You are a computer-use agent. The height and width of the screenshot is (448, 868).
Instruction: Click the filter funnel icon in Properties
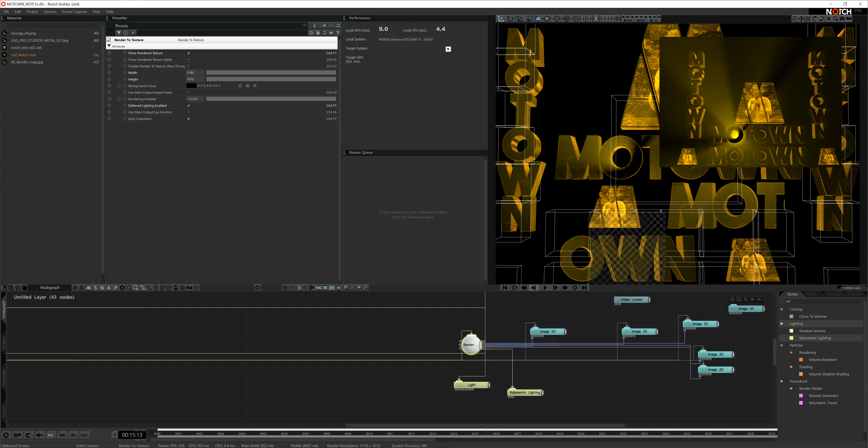pos(119,33)
